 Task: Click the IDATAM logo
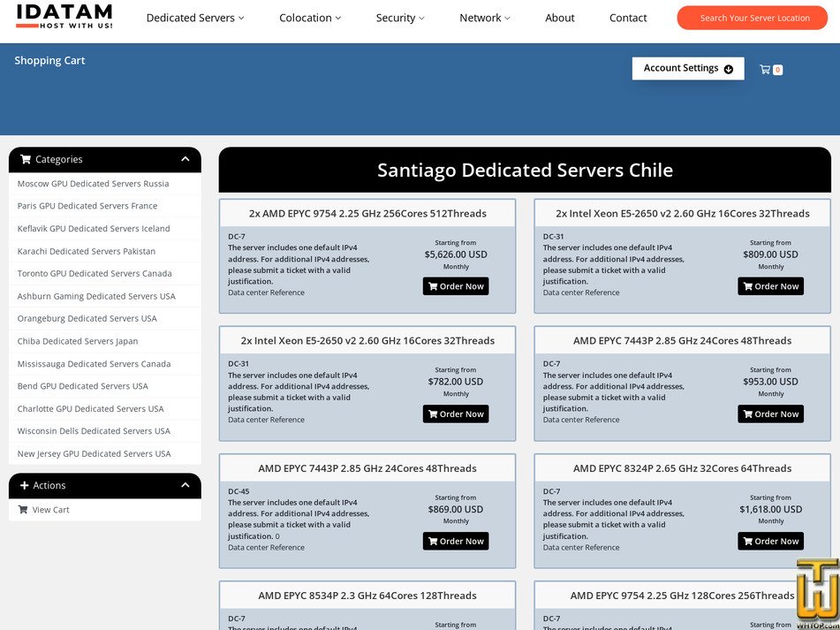pos(64,16)
